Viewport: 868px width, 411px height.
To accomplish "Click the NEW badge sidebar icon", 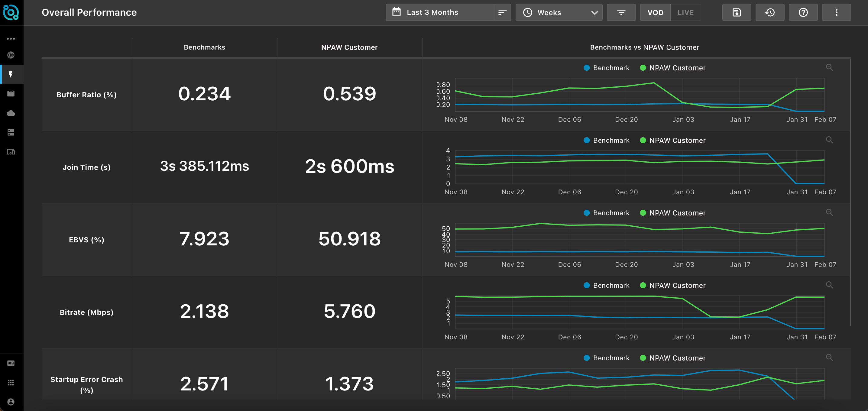I will (11, 363).
